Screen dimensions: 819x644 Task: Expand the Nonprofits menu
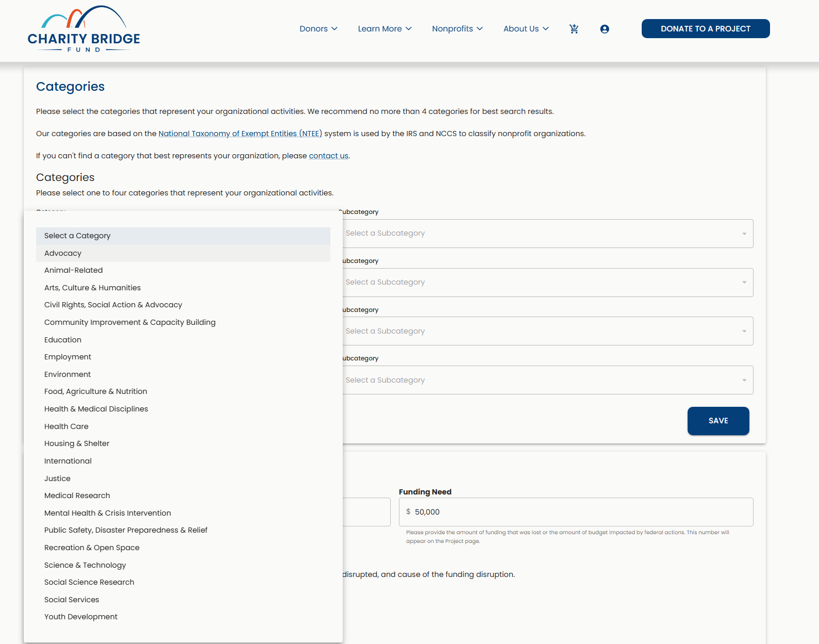(x=458, y=29)
